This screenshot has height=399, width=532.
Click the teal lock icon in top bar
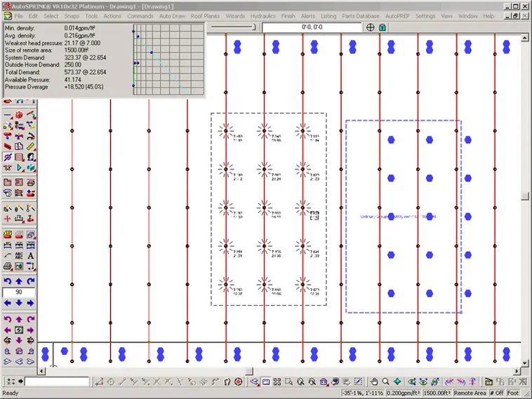coord(382,27)
